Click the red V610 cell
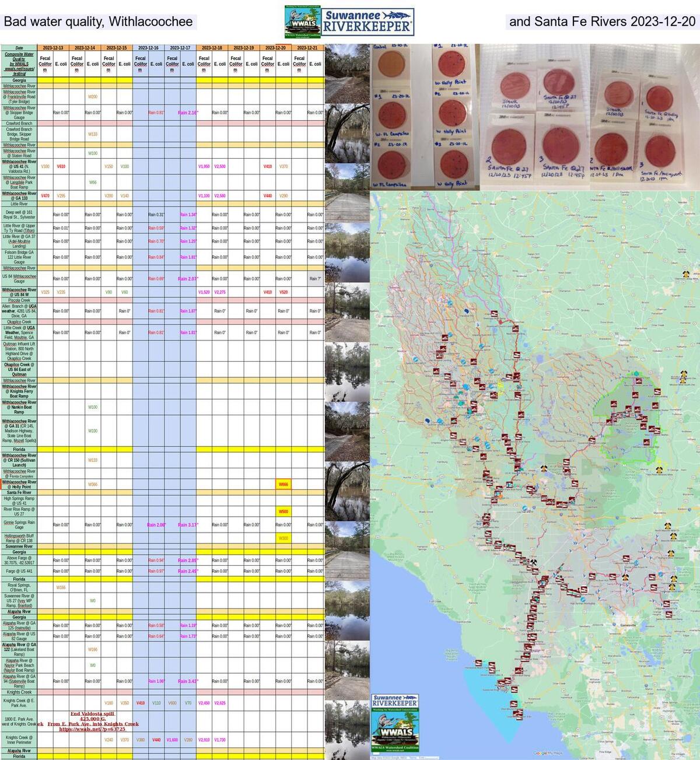Viewport: 700px width, 760px height. 61,166
